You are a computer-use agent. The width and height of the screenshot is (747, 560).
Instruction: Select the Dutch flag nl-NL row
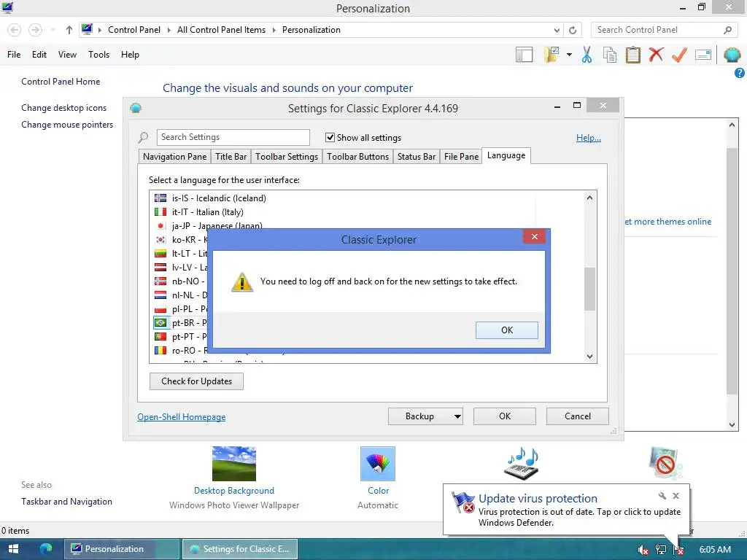(181, 295)
